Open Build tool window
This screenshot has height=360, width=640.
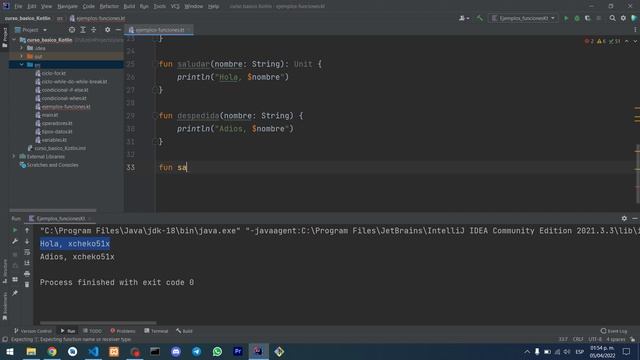pyautogui.click(x=184, y=331)
